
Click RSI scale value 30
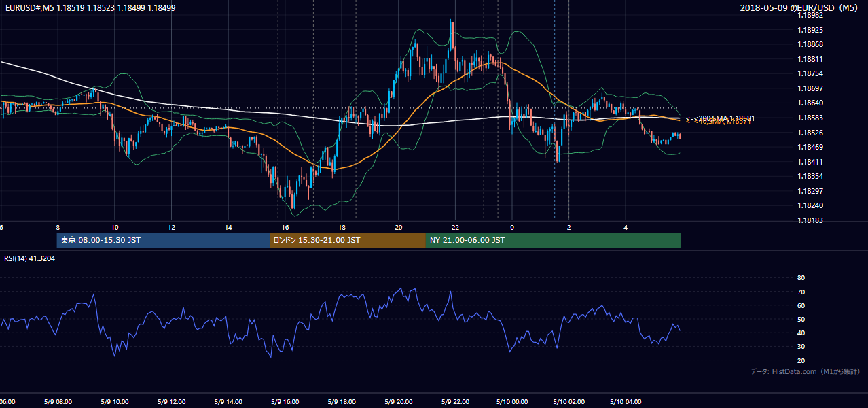801,347
